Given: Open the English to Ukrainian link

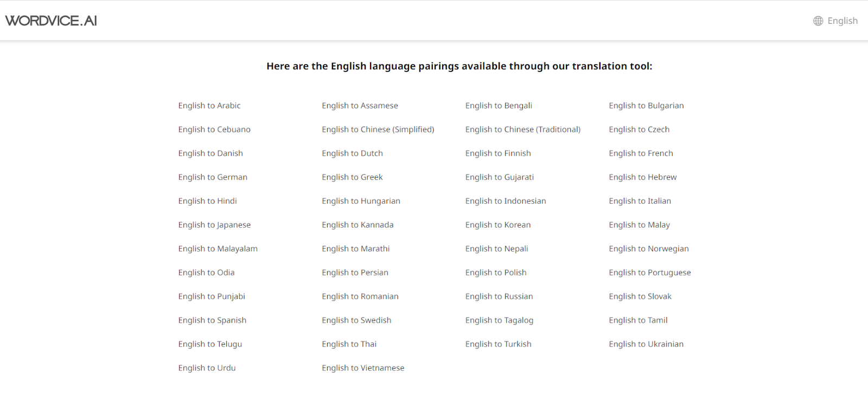Looking at the screenshot, I should (646, 344).
